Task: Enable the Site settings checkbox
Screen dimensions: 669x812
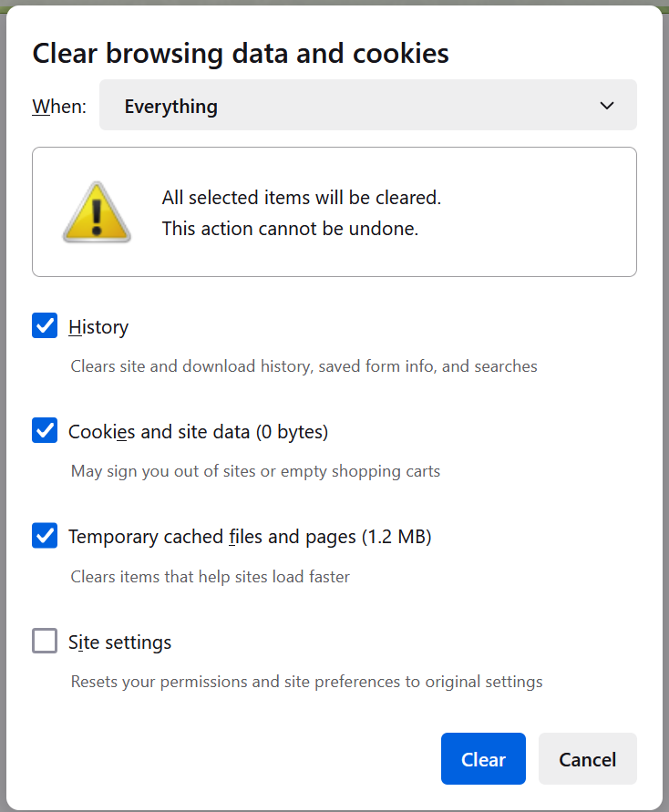Action: tap(45, 641)
